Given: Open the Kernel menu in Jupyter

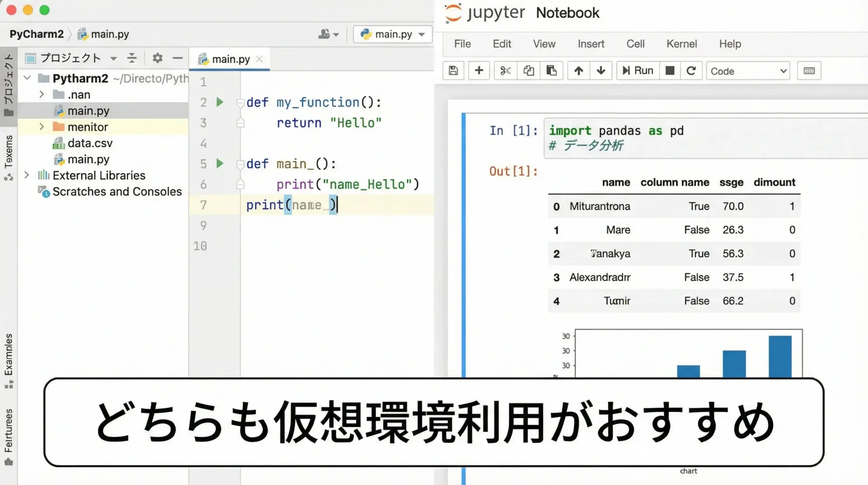Looking at the screenshot, I should (681, 44).
